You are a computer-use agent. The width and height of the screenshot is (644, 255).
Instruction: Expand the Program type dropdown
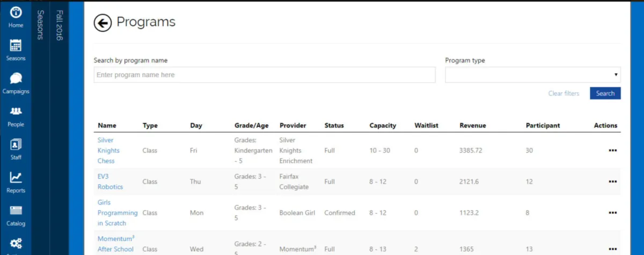[533, 75]
